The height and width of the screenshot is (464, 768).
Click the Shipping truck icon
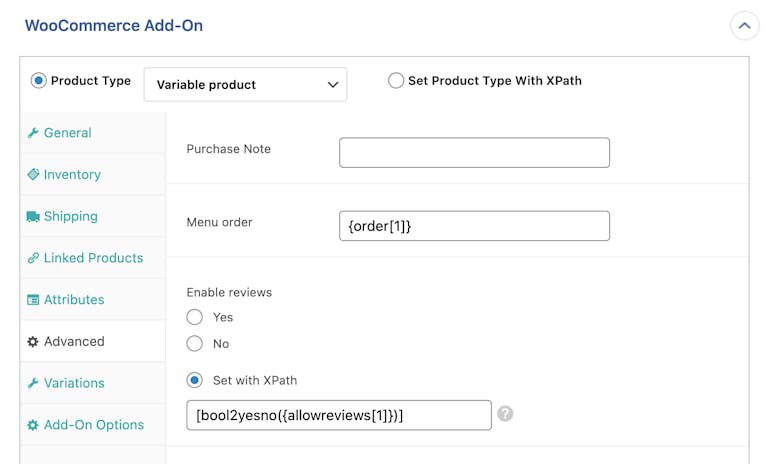tap(33, 216)
